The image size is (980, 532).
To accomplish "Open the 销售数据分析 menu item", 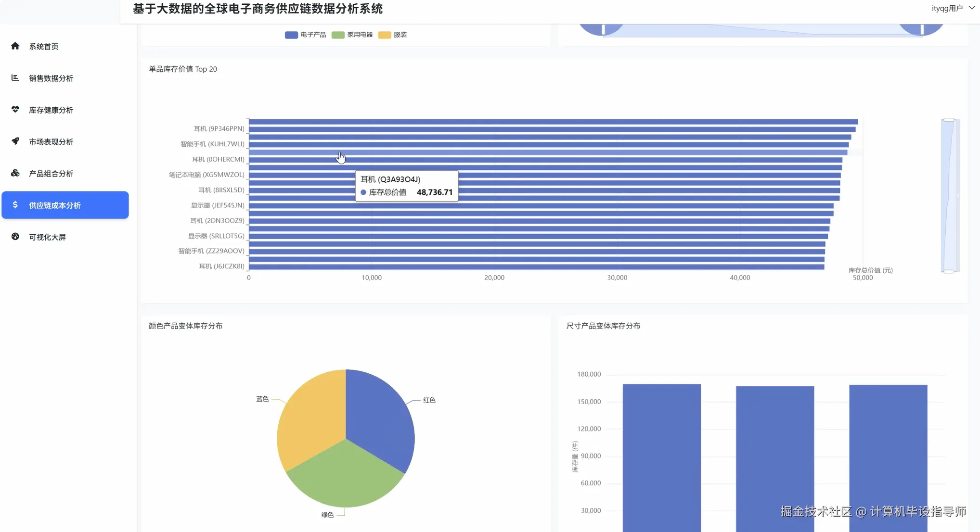I will coord(51,78).
